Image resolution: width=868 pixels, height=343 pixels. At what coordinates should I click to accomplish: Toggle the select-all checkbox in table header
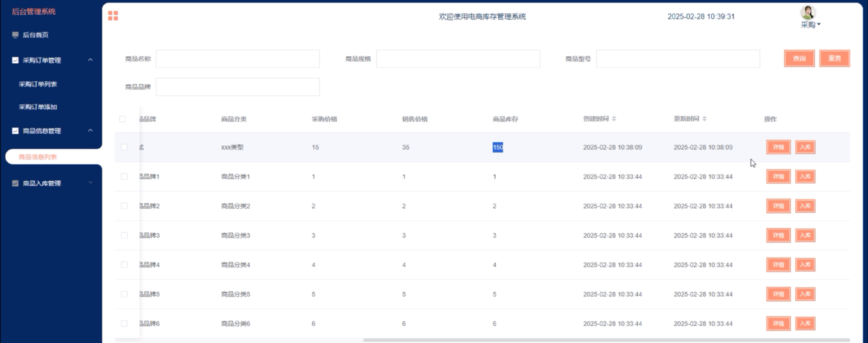pyautogui.click(x=122, y=119)
